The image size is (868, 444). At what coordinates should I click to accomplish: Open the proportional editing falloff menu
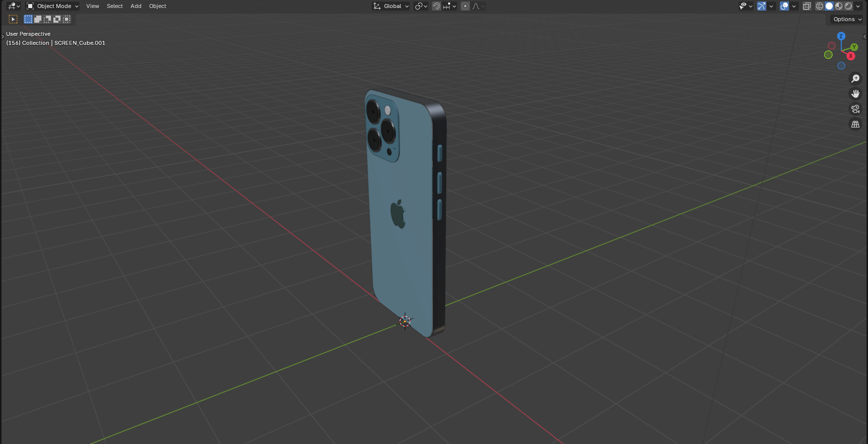point(478,6)
